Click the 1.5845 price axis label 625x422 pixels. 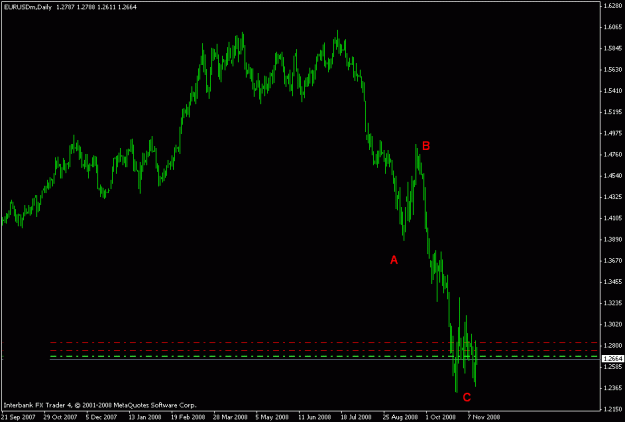tap(613, 48)
